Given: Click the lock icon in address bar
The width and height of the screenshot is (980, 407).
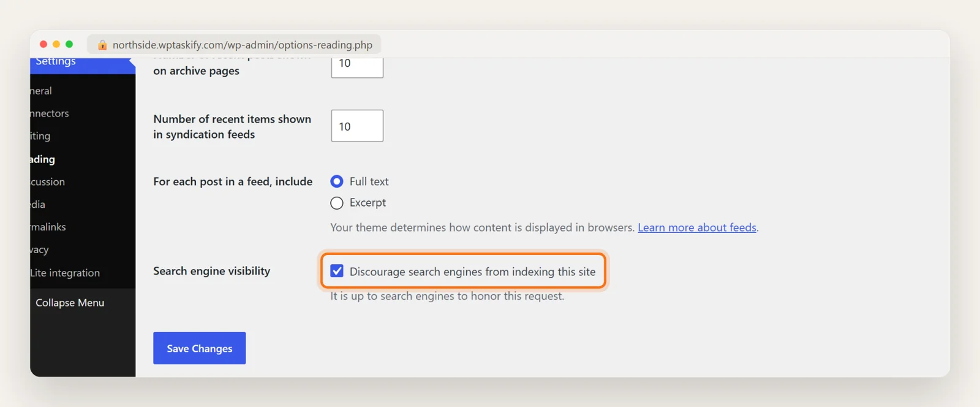Looking at the screenshot, I should pyautogui.click(x=102, y=45).
